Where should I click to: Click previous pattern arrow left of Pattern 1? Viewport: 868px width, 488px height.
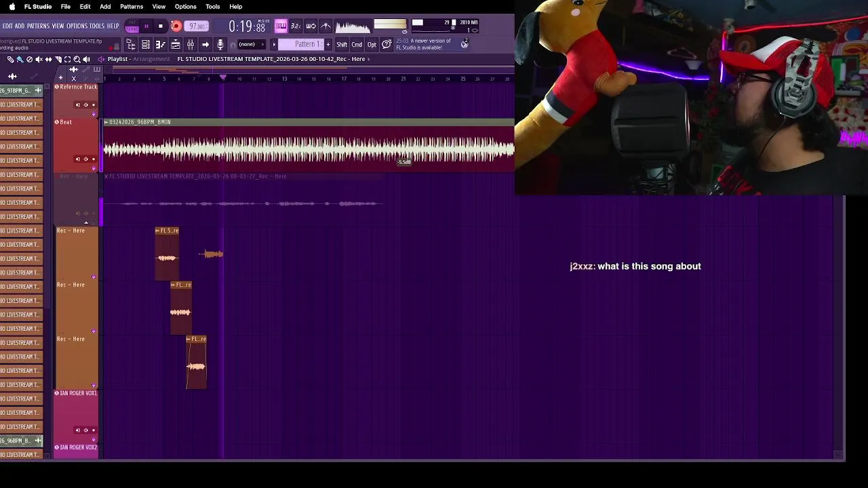pos(274,44)
